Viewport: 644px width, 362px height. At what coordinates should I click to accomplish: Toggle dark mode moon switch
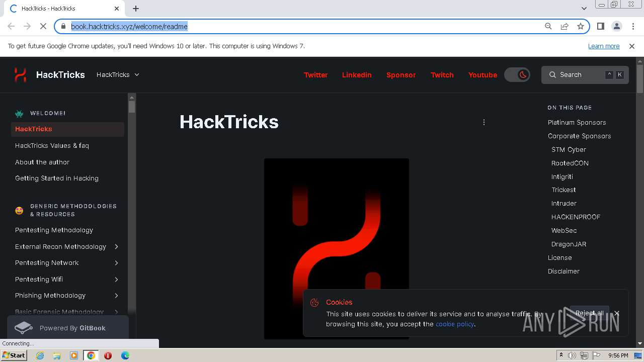(x=517, y=75)
